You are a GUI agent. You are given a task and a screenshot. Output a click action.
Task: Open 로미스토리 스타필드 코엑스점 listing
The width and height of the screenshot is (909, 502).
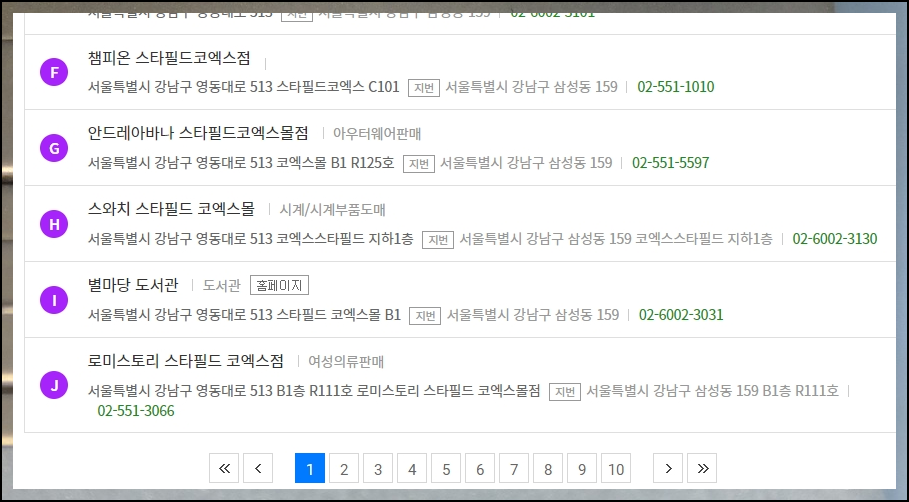click(186, 361)
